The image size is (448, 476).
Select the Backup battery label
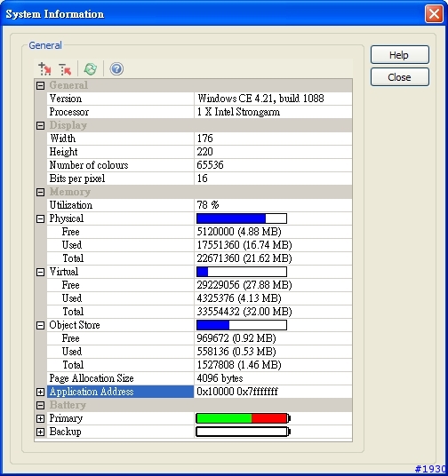click(66, 432)
